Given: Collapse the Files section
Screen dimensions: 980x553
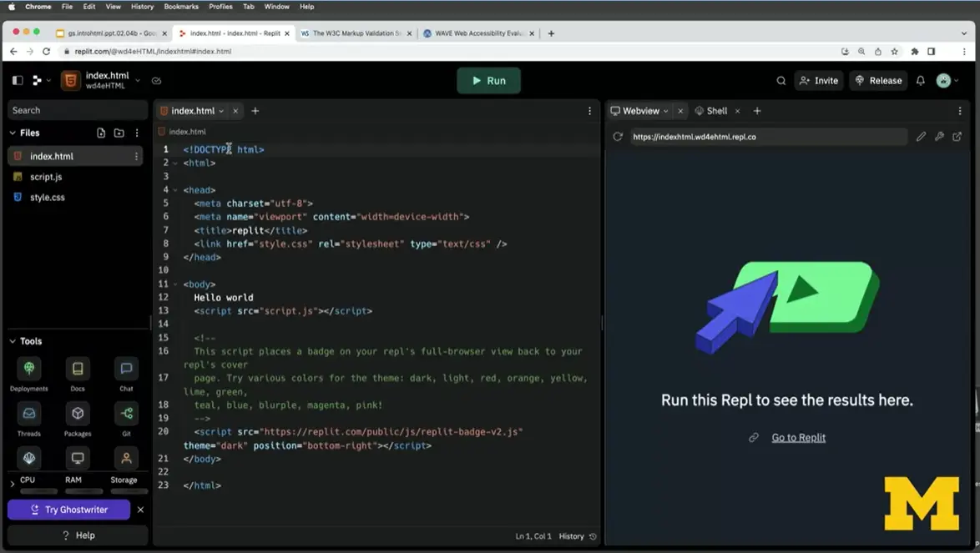Looking at the screenshot, I should [x=13, y=133].
